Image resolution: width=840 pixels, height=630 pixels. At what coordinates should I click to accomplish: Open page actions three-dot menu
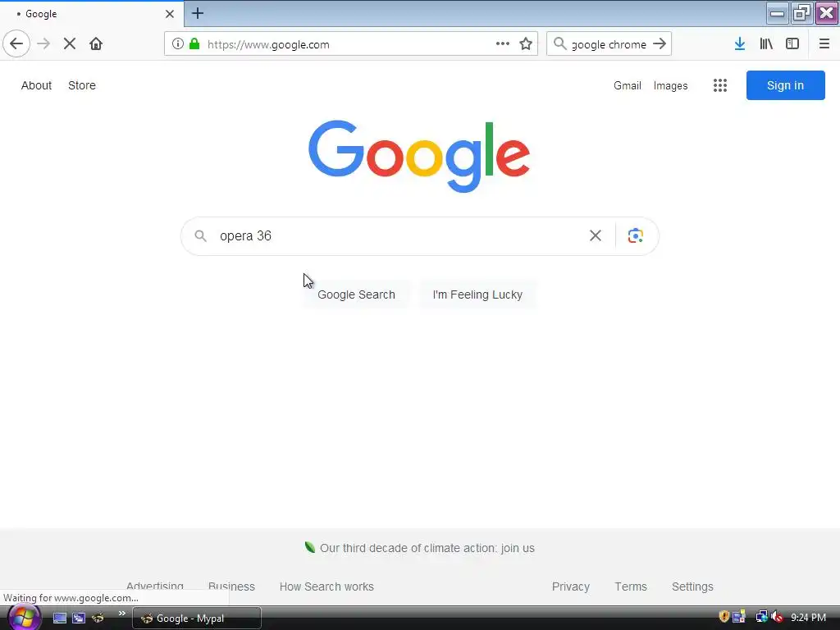click(x=503, y=44)
